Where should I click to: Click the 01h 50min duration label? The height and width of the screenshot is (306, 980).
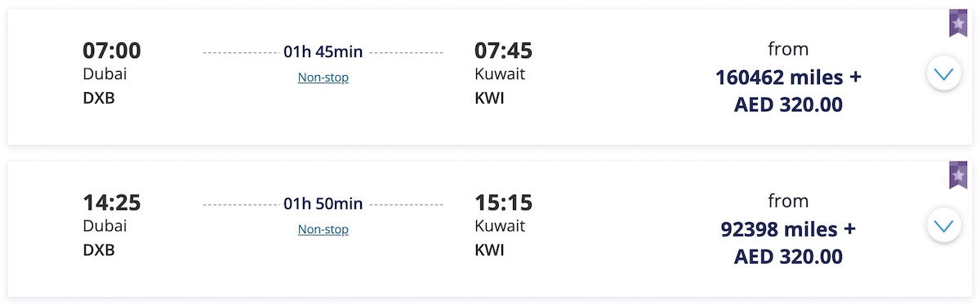(323, 204)
